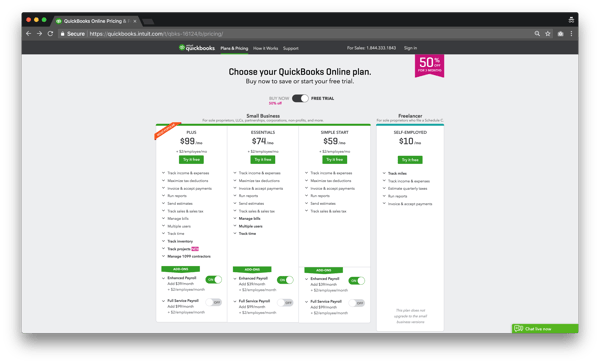Click the Freelancer section heading

coord(410,116)
